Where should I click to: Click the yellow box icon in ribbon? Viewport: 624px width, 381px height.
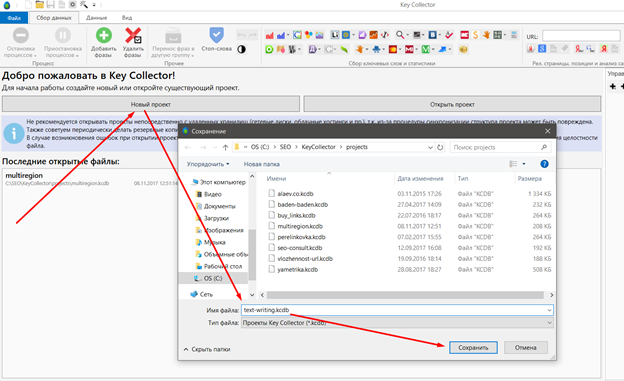pos(463,49)
